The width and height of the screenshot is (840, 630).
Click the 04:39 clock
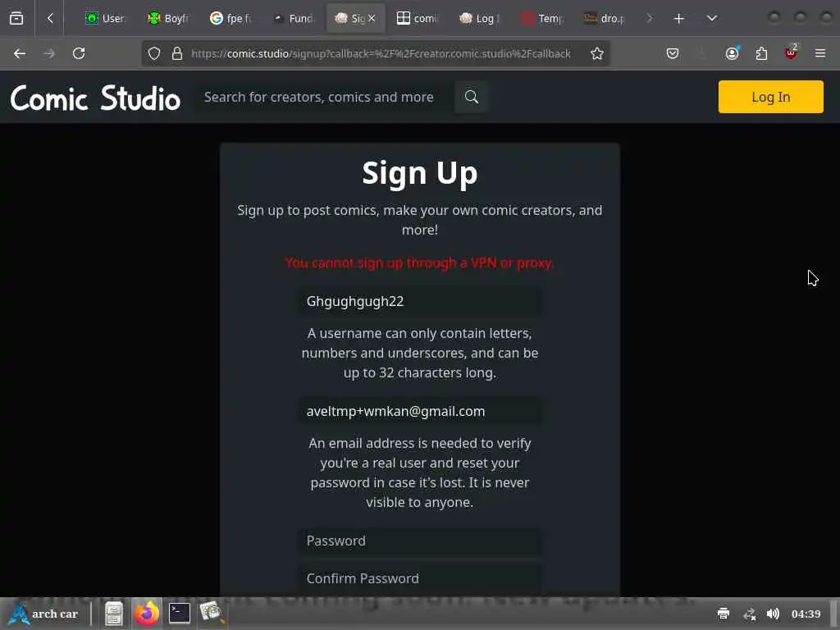806,614
